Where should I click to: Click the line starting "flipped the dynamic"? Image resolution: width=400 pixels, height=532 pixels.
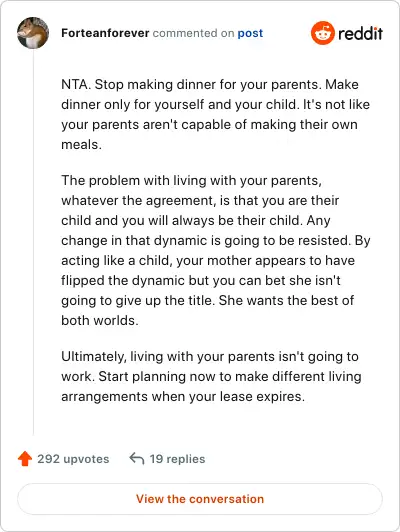201,281
